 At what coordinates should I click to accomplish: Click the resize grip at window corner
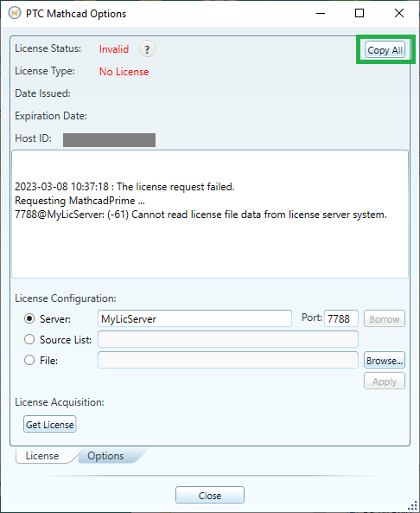tap(413, 506)
